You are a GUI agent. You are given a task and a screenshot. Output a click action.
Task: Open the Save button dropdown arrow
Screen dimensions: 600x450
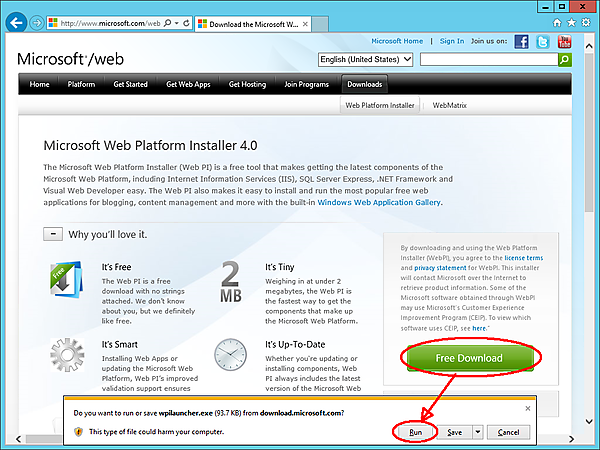click(x=478, y=432)
